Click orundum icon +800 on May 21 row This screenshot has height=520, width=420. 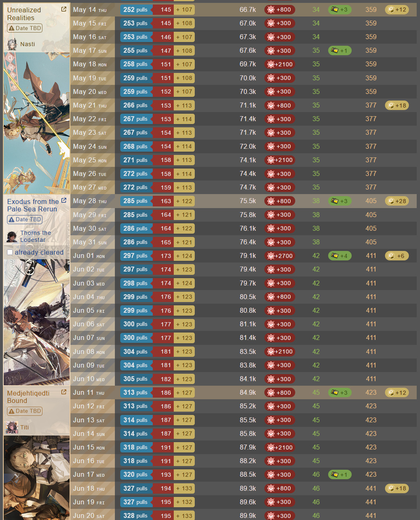(271, 105)
